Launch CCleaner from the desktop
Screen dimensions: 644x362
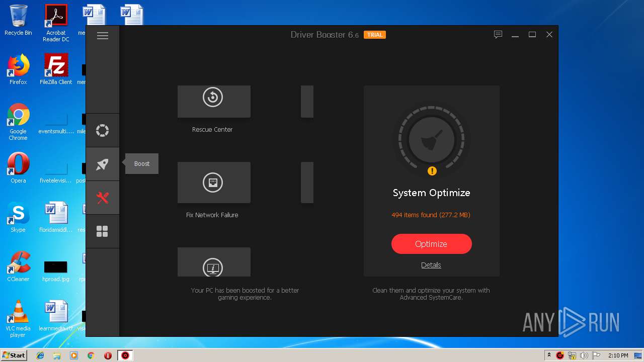click(18, 266)
